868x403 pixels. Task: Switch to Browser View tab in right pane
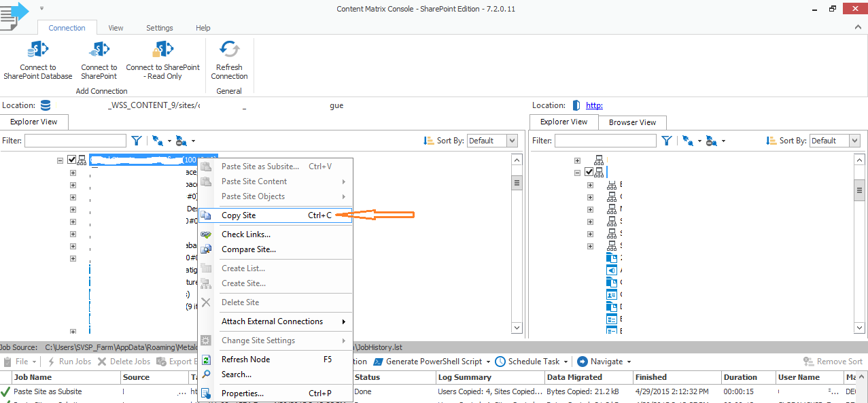[632, 122]
